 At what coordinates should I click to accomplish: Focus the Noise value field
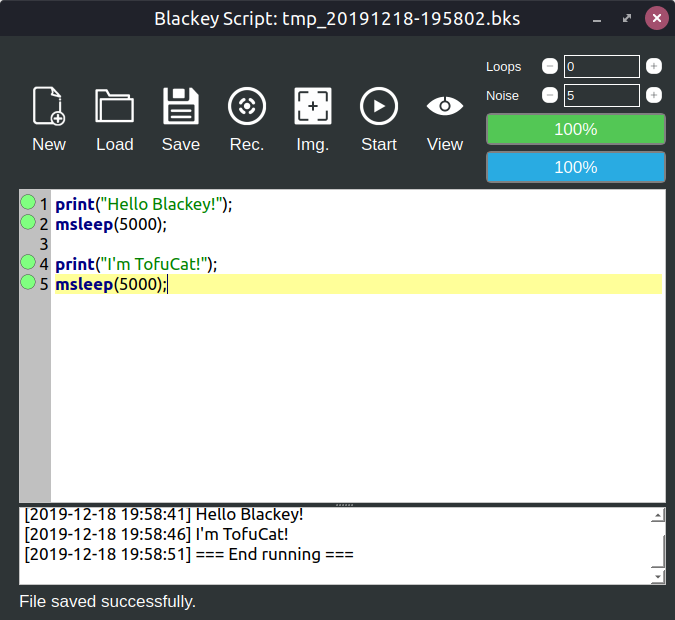pos(602,95)
